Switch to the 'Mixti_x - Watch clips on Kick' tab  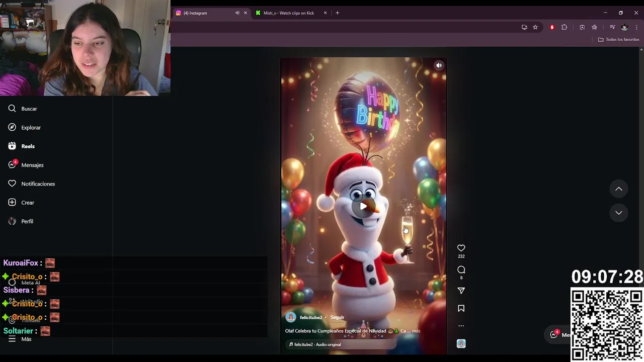[289, 13]
